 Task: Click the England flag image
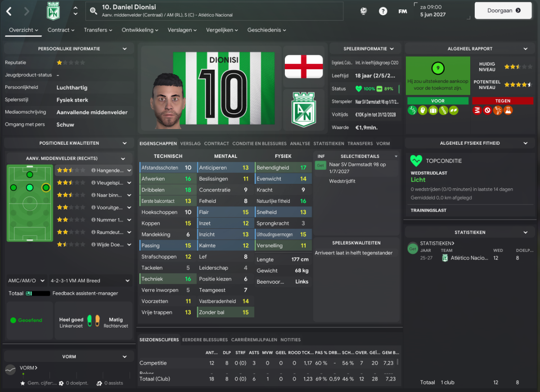(x=304, y=66)
